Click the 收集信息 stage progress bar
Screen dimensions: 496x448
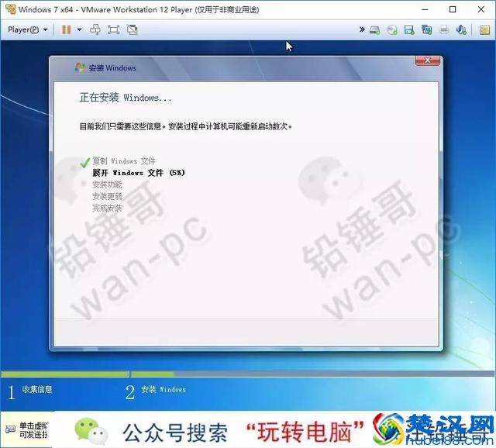(x=65, y=374)
